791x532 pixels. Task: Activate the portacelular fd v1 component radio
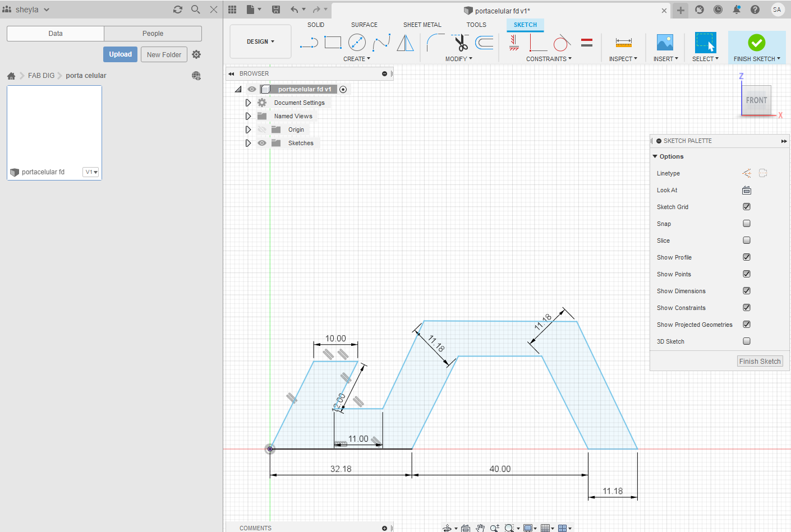coord(343,89)
